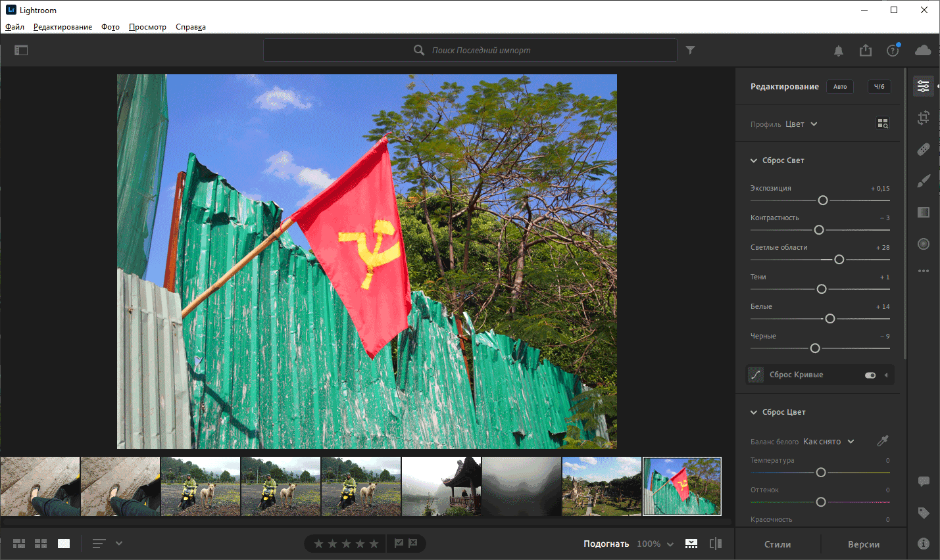Collapse the Цвет section
This screenshot has height=560, width=940.
click(x=754, y=412)
